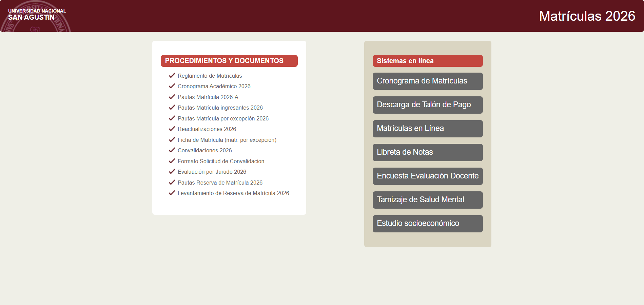Click Descarga de Talón de Pago button
The width and height of the screenshot is (644, 305).
click(x=427, y=105)
